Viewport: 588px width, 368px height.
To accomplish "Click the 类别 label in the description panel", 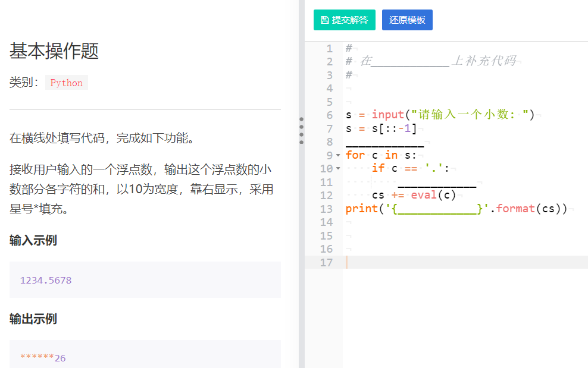I will point(22,82).
